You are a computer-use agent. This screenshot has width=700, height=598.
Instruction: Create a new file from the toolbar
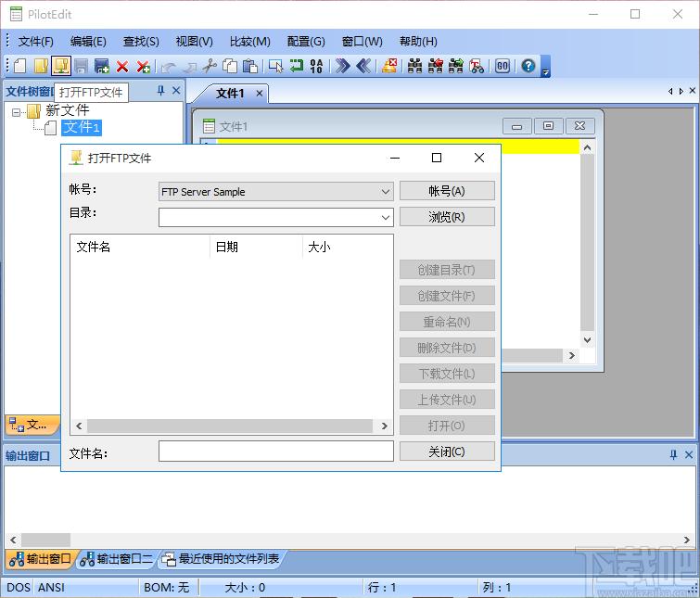click(x=20, y=66)
